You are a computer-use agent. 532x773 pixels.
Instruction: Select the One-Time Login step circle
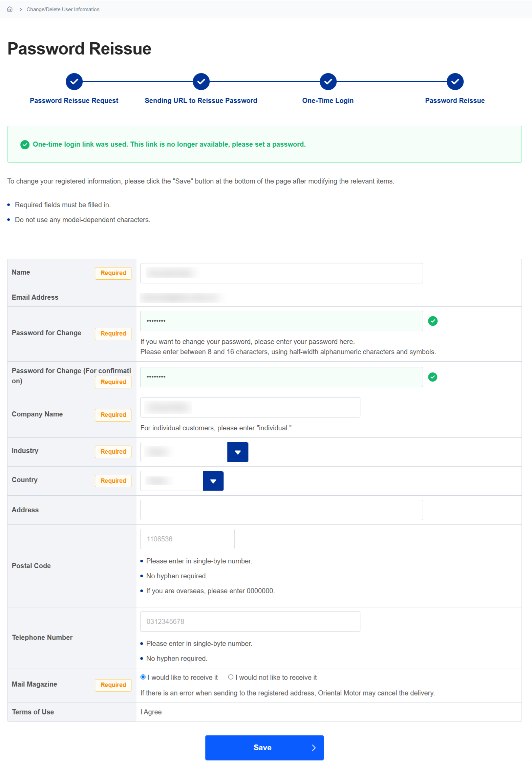(x=328, y=82)
